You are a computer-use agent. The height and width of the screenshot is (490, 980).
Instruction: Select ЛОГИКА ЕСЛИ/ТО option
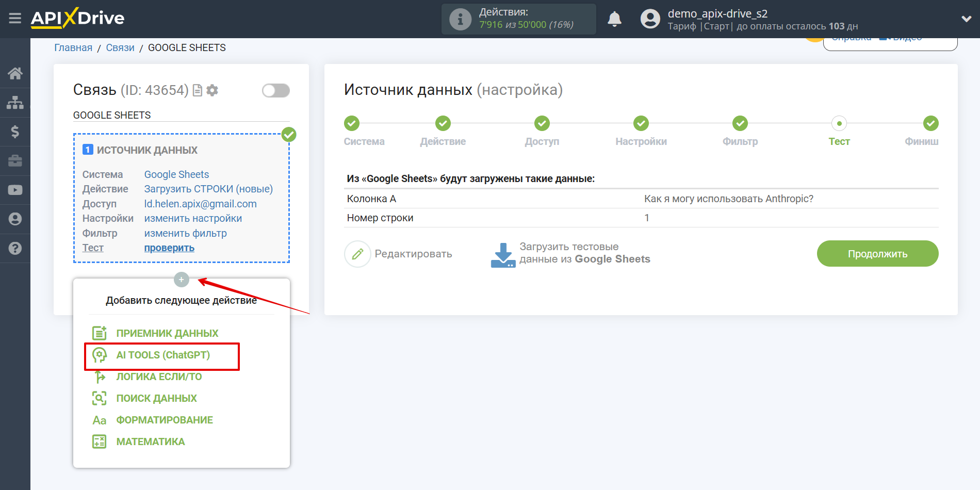159,377
